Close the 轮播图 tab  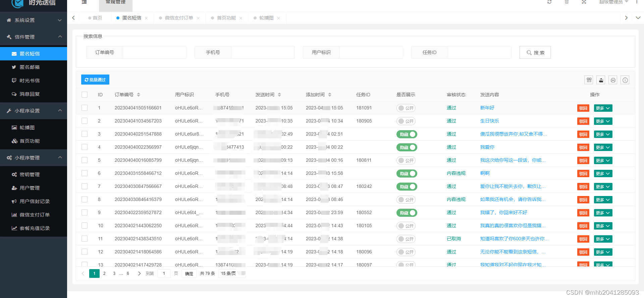279,18
